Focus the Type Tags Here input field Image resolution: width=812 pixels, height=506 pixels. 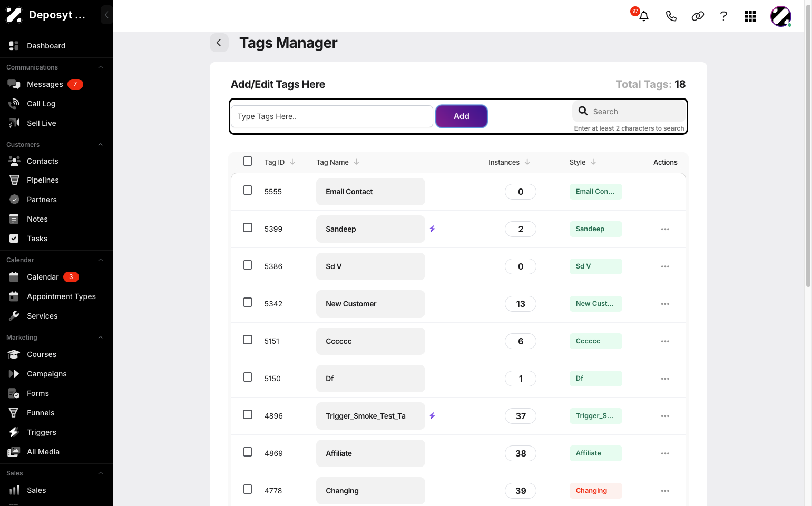(x=332, y=116)
